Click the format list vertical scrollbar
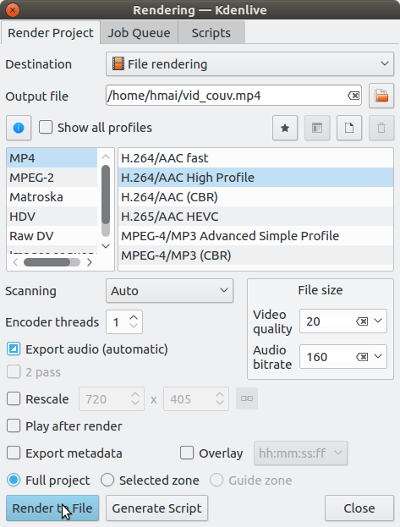This screenshot has height=527, width=400. (x=106, y=195)
